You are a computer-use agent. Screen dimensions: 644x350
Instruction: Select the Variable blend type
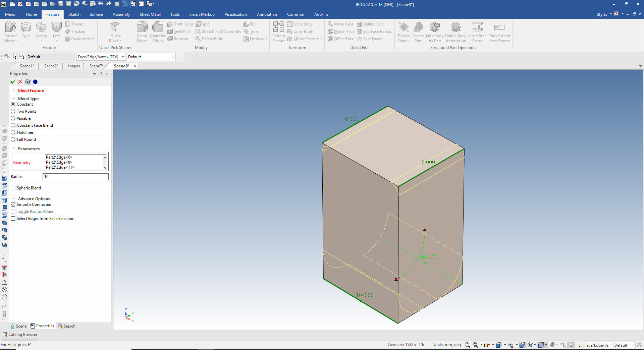tap(13, 118)
